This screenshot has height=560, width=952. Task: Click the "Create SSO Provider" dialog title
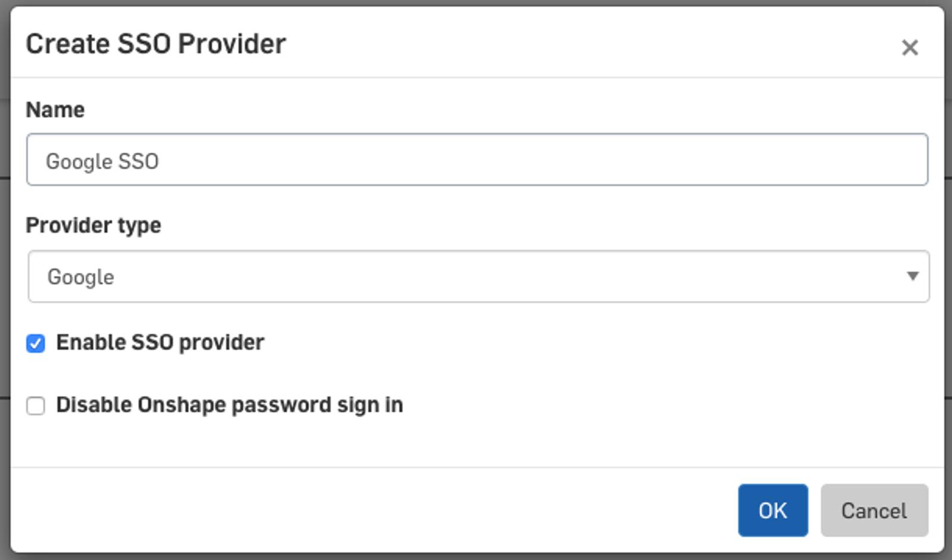156,44
